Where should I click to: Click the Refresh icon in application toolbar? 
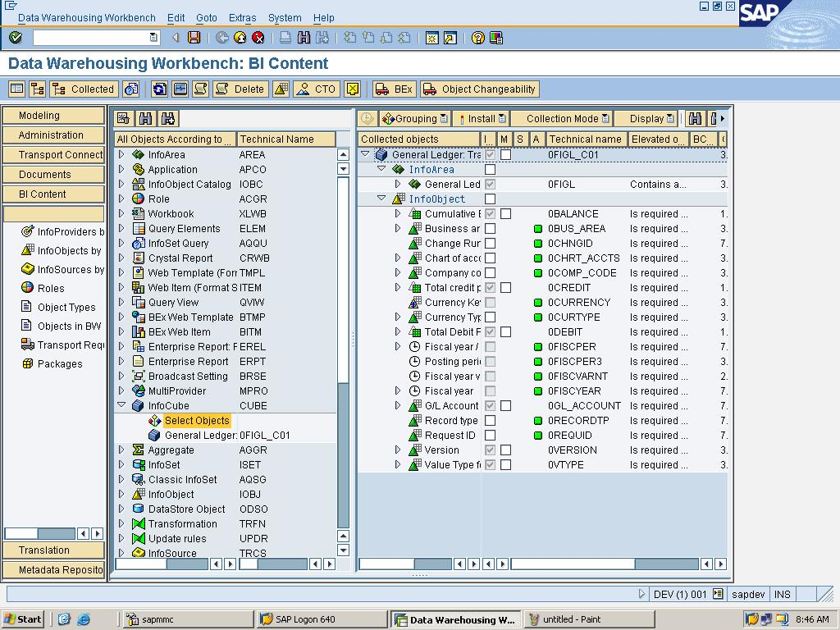click(159, 89)
